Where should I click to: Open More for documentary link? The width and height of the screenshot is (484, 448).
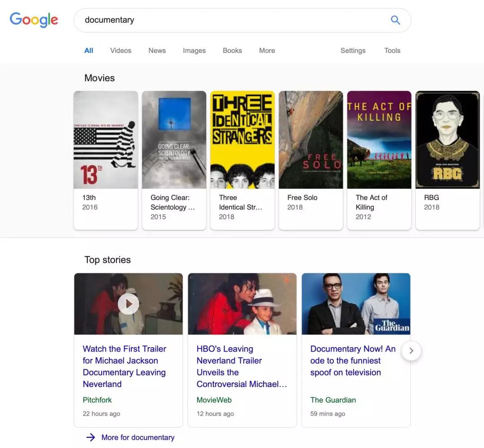point(138,438)
